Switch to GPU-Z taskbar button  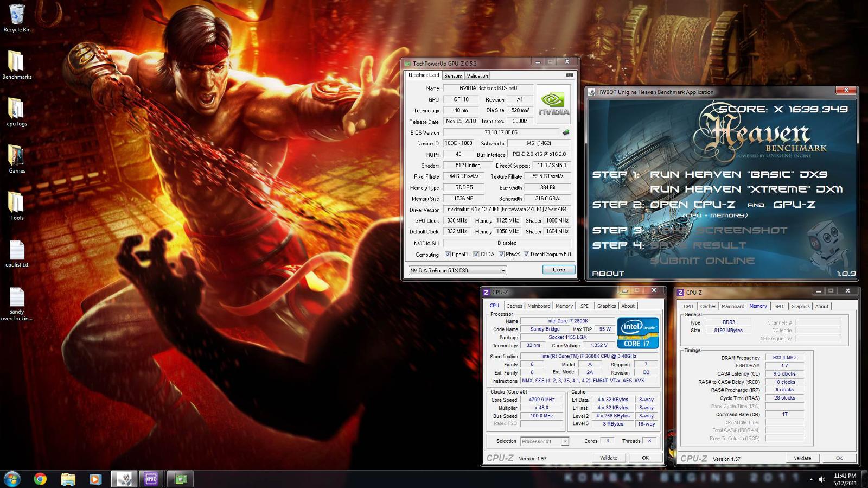coord(181,479)
